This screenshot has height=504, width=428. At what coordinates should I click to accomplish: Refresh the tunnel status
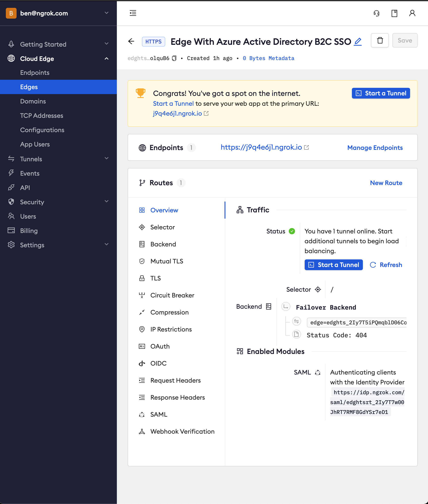click(x=386, y=265)
